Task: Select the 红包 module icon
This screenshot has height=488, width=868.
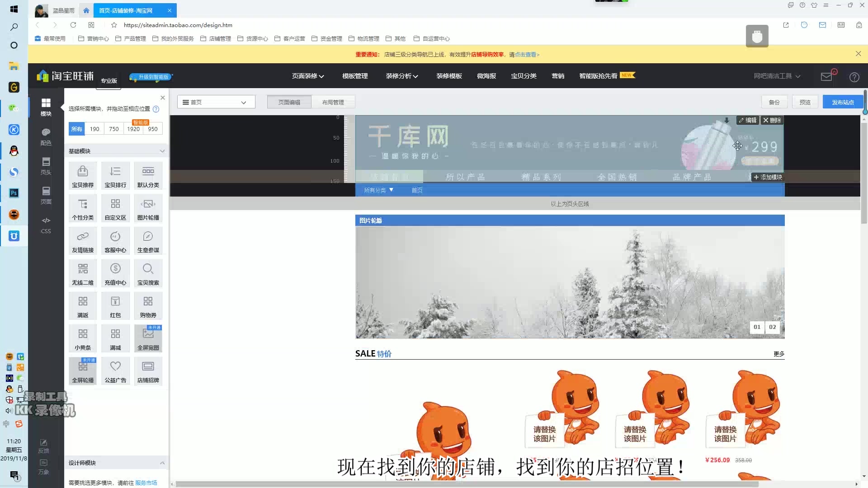Action: (x=115, y=305)
